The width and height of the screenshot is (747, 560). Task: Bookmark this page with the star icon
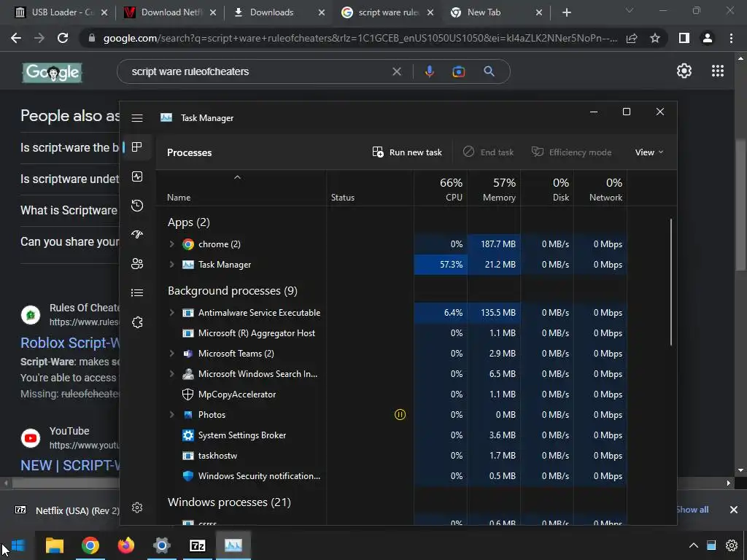(x=655, y=38)
